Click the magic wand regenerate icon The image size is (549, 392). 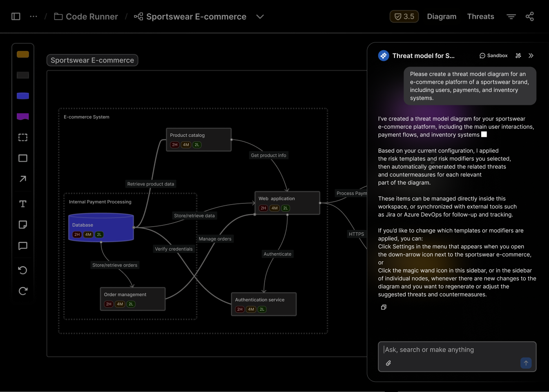coord(518,56)
